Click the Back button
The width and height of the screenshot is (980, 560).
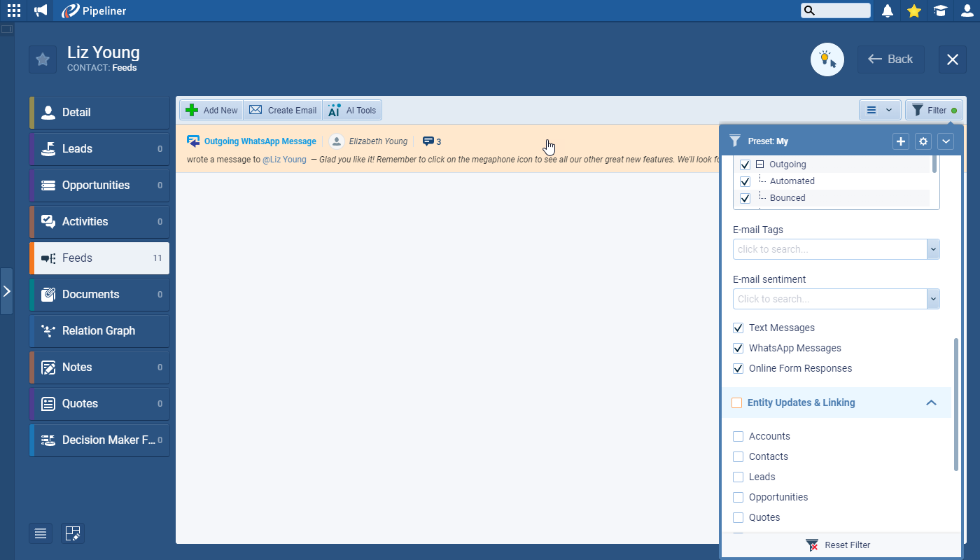(890, 59)
